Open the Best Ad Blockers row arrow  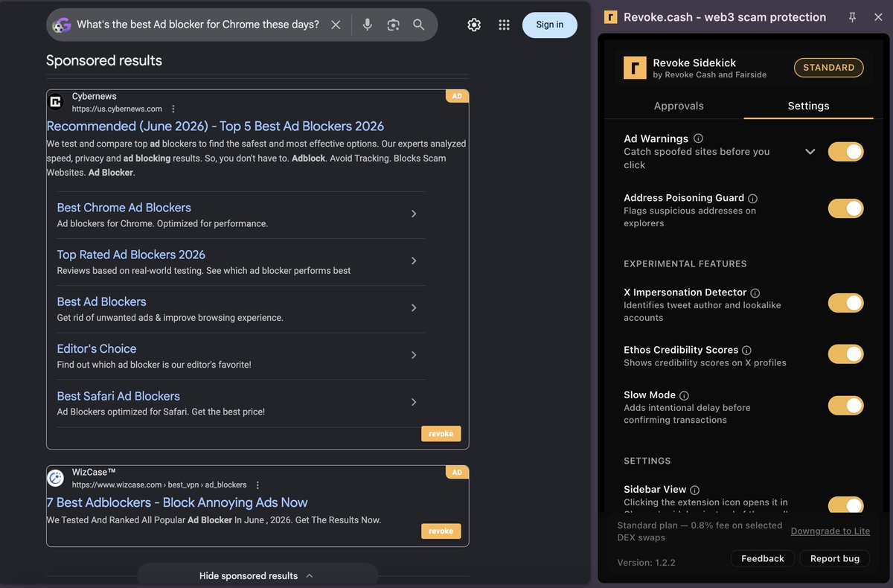coord(414,307)
